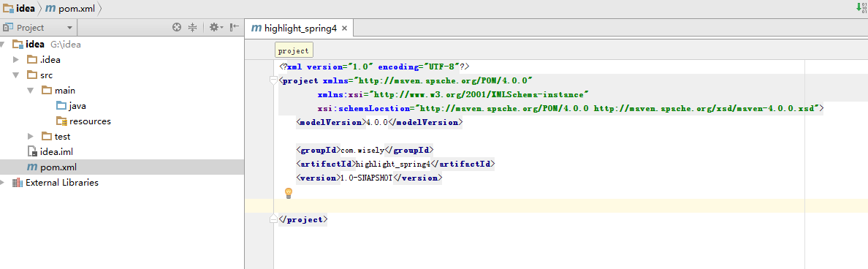Click the com.wisely groupId value

click(x=362, y=150)
